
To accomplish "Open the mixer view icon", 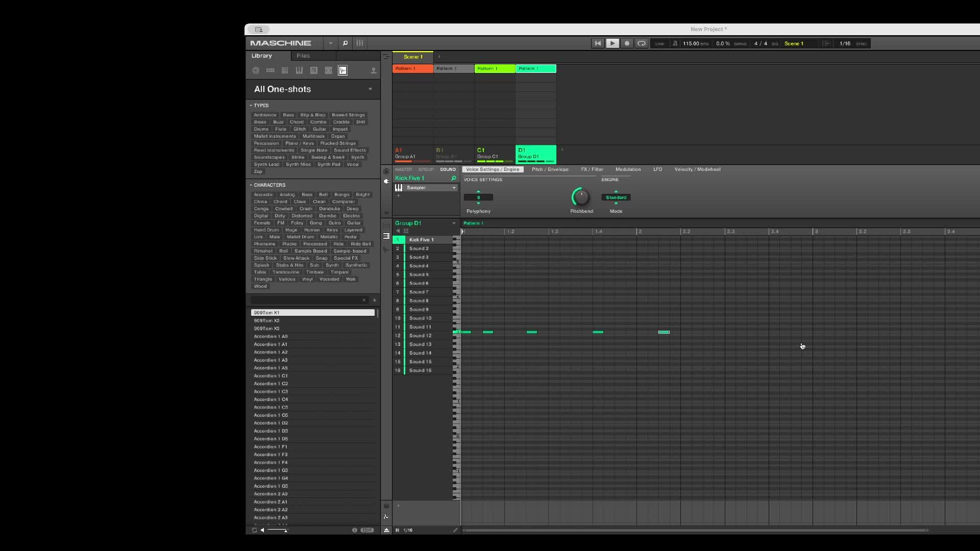I will coord(360,43).
